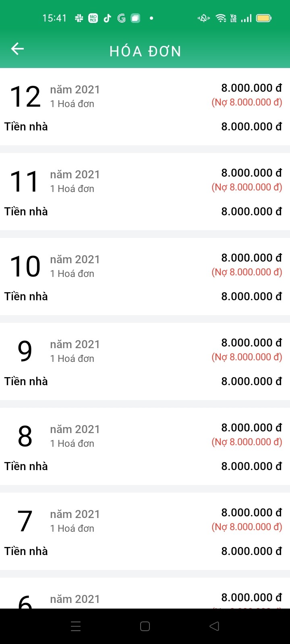Tap the Slack notification icon
This screenshot has width=290, height=644.
coord(79,18)
